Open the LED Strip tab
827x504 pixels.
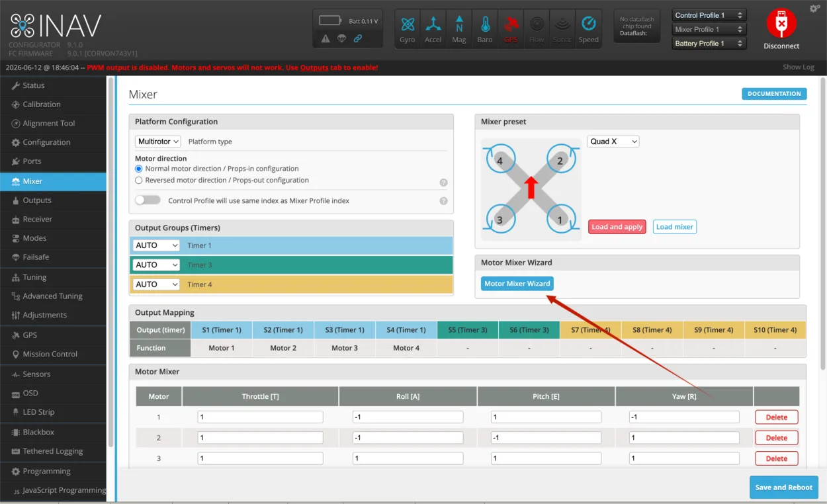coord(53,412)
